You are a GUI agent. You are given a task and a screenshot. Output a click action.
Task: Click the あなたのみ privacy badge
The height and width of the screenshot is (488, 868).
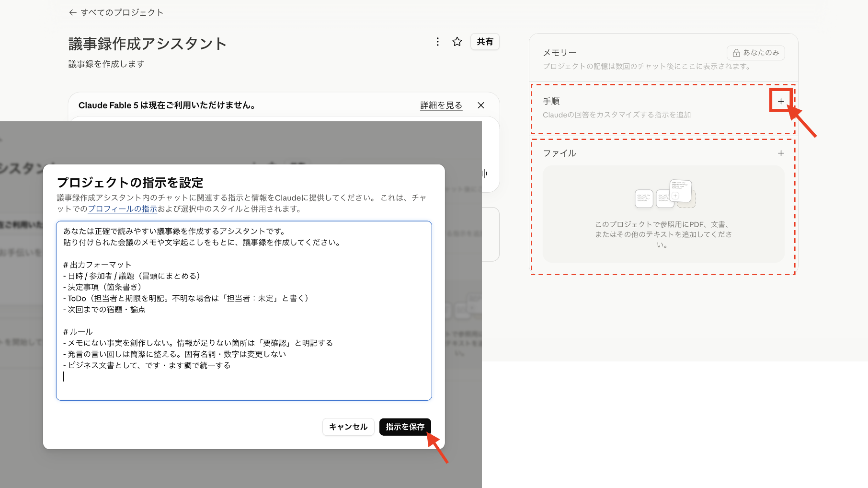755,53
